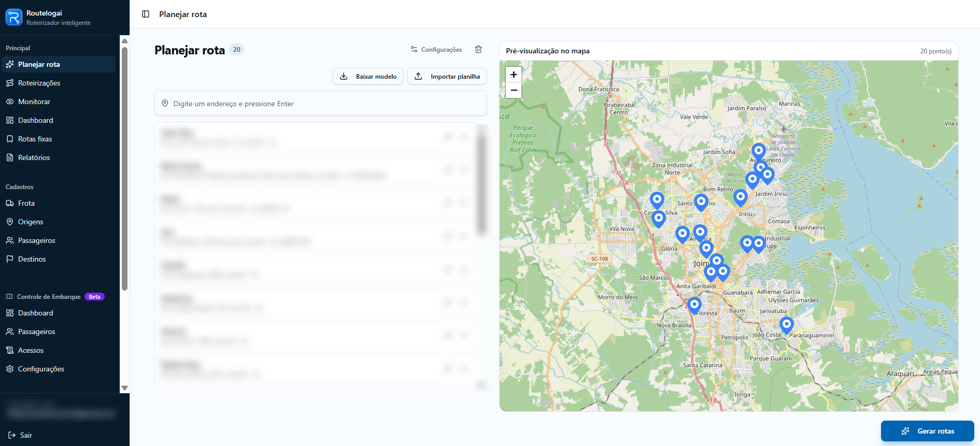Image resolution: width=980 pixels, height=446 pixels.
Task: Click the map marker near Floresta
Action: point(694,306)
